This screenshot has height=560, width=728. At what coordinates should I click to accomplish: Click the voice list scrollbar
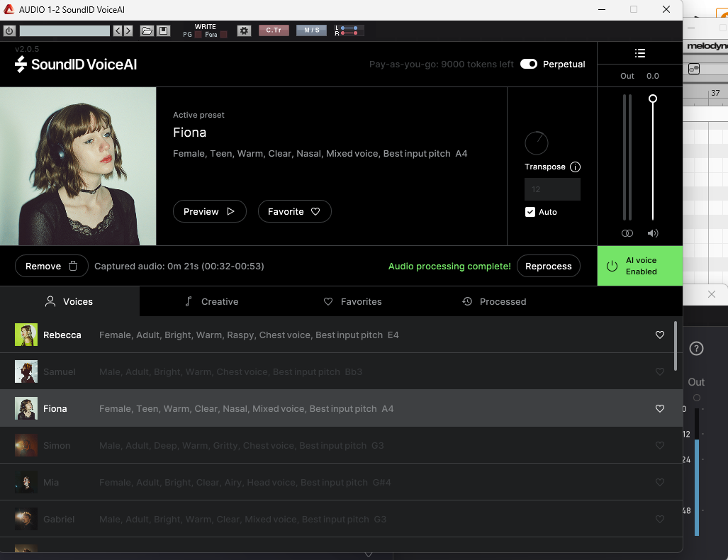(x=675, y=345)
